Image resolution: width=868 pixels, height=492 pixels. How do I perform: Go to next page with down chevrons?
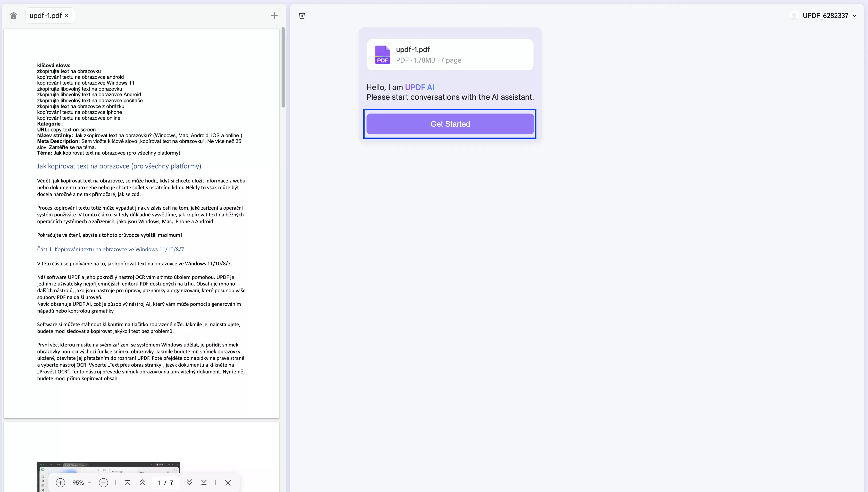[x=189, y=483]
